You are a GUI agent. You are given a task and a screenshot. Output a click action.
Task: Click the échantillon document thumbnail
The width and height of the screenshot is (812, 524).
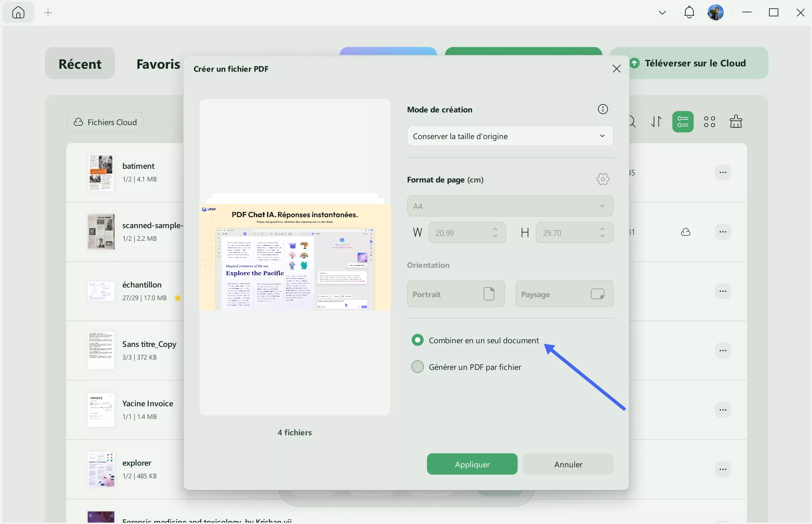tap(101, 291)
